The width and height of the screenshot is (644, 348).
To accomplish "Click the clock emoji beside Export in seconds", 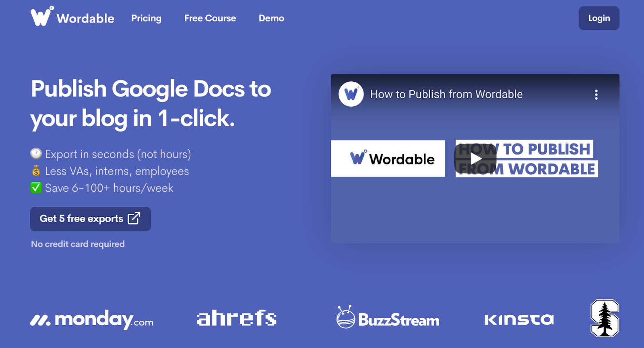I will click(36, 153).
